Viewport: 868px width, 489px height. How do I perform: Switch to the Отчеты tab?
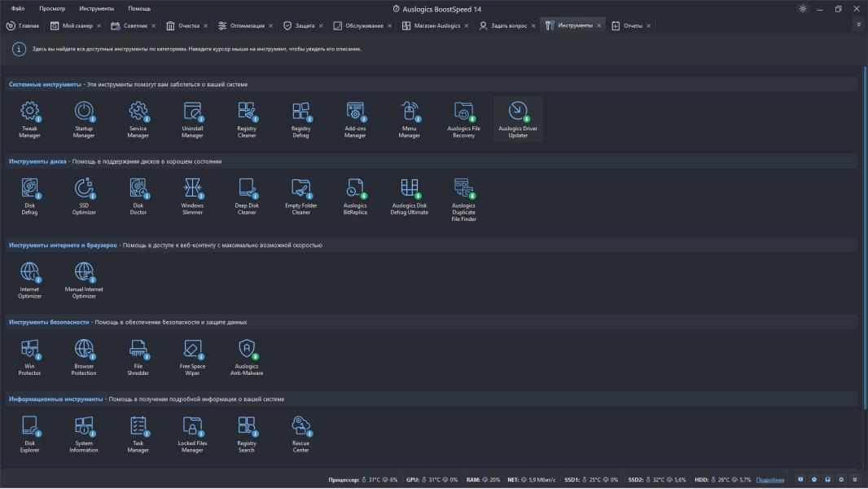coord(632,26)
